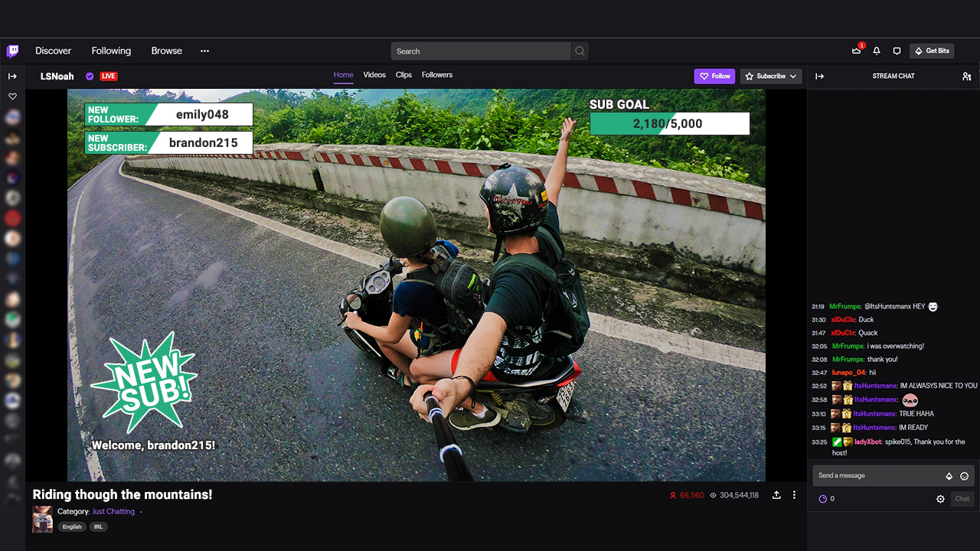This screenshot has width=980, height=551.
Task: Toggle the heart on followed channels sidebar
Action: (12, 96)
